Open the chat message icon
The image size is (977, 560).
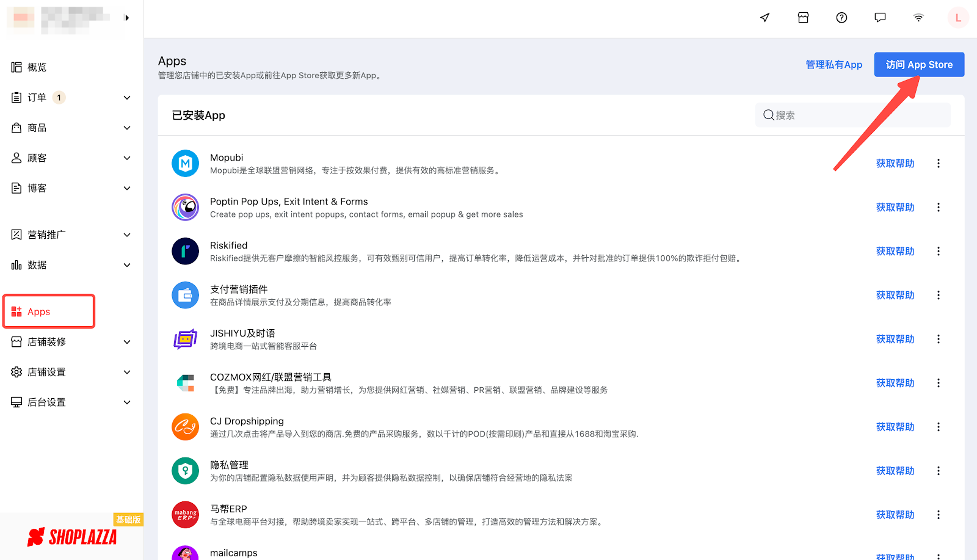[x=880, y=18]
